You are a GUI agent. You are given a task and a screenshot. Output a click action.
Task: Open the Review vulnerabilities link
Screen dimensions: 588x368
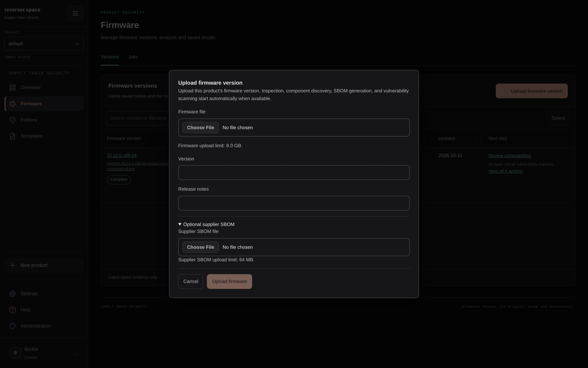point(510,156)
